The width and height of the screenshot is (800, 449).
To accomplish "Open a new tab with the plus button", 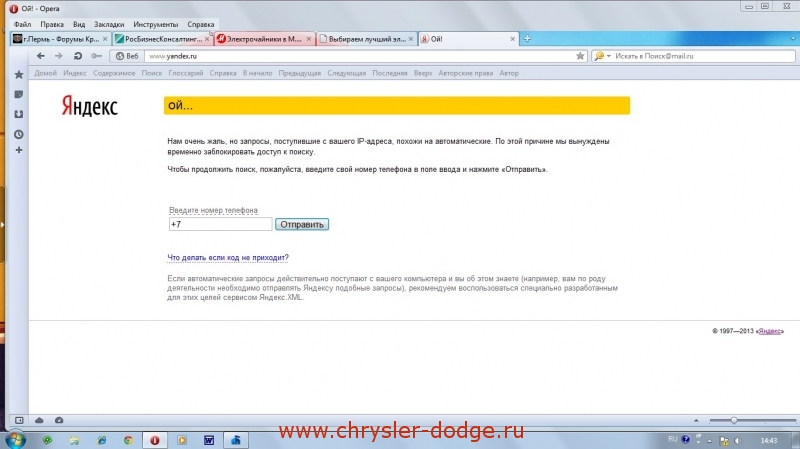I will pos(527,39).
